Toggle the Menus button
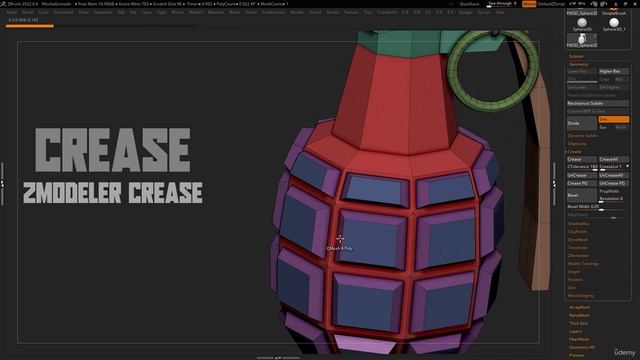640x360 pixels. [x=529, y=4]
